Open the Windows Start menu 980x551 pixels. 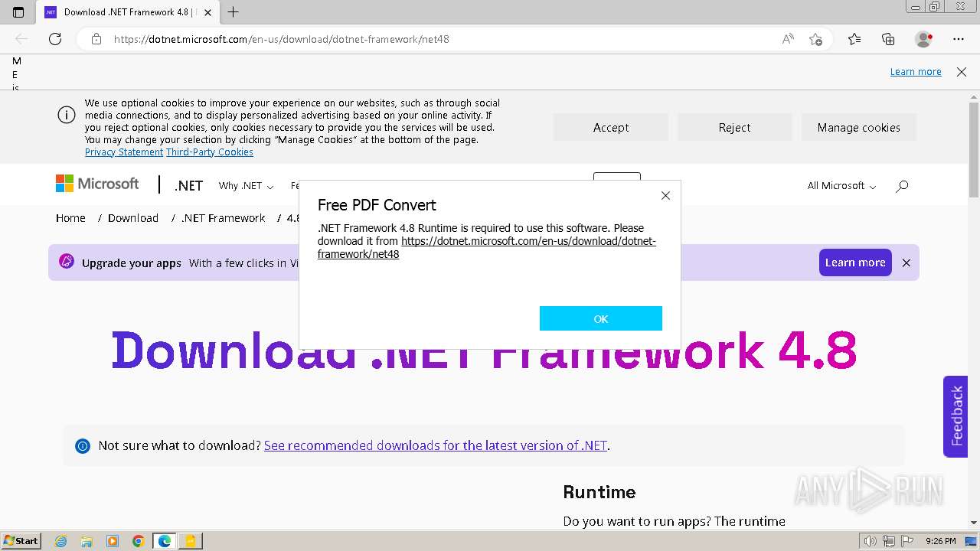21,541
